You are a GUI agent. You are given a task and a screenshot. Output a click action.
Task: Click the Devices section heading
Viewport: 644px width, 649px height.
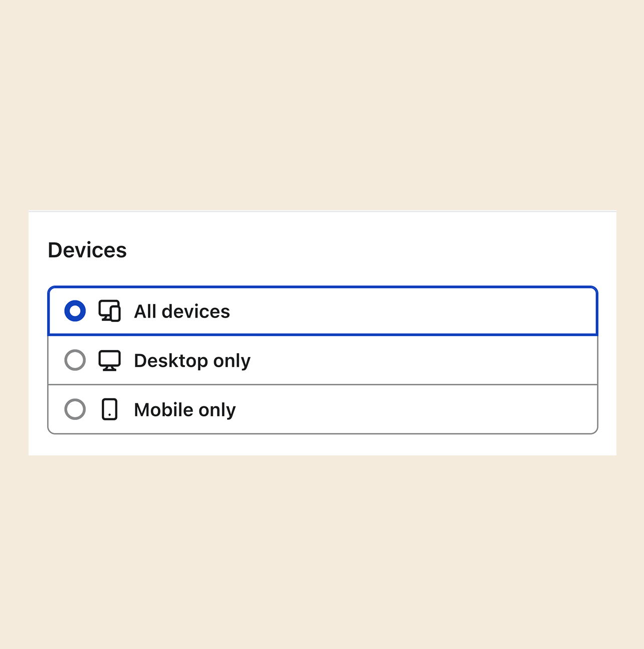(x=87, y=250)
